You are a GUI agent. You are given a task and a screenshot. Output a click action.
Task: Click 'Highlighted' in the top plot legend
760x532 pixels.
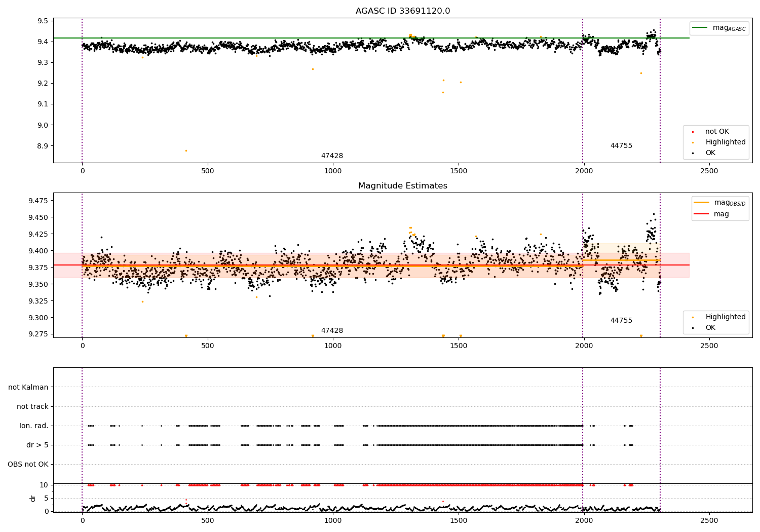click(726, 142)
